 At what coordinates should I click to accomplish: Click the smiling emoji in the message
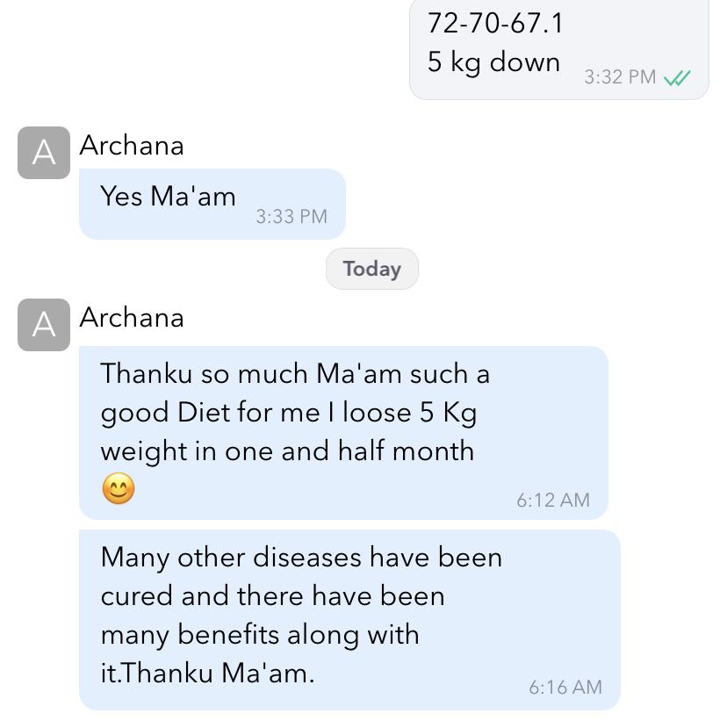click(x=119, y=488)
